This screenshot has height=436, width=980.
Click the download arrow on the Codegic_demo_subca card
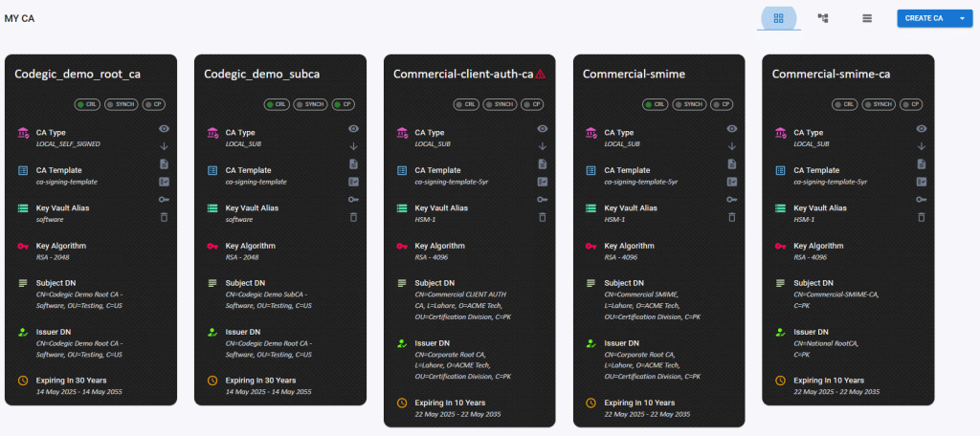click(353, 146)
